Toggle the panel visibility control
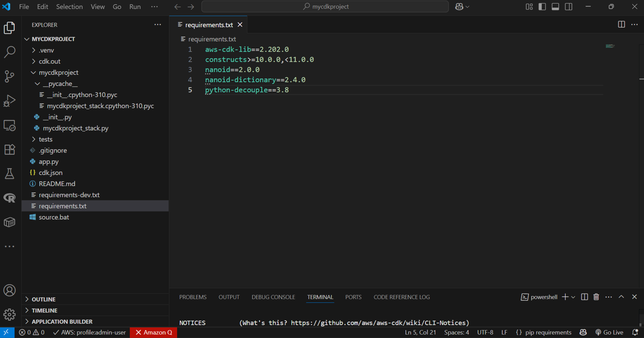The image size is (644, 338). tap(555, 6)
